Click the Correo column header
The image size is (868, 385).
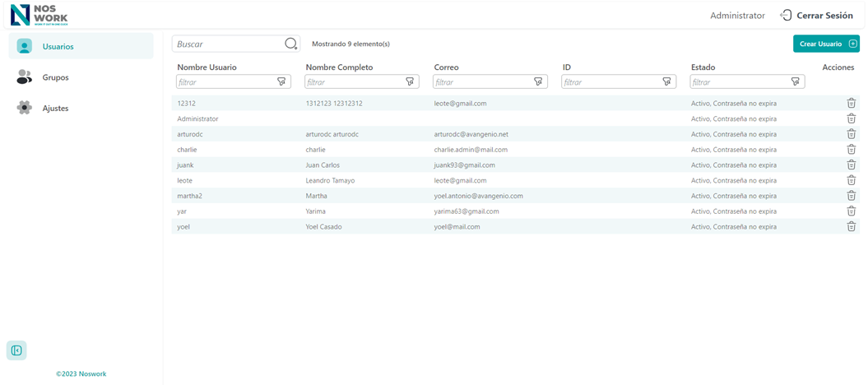click(446, 67)
